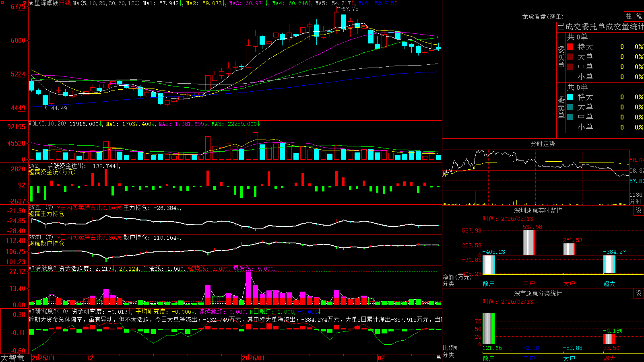
Task: Click the 大智慧 logo label
Action: pos(12,358)
